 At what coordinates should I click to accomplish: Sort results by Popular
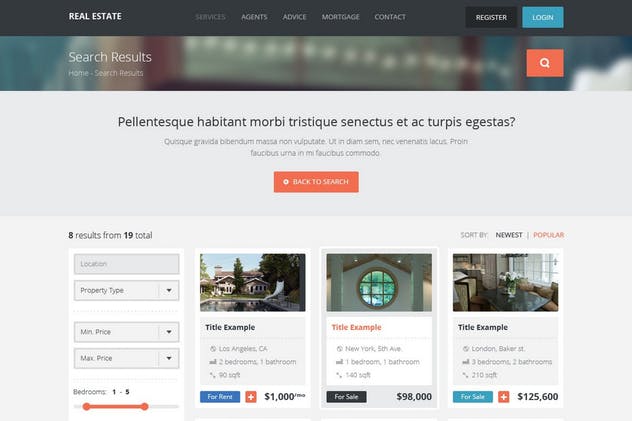point(549,235)
